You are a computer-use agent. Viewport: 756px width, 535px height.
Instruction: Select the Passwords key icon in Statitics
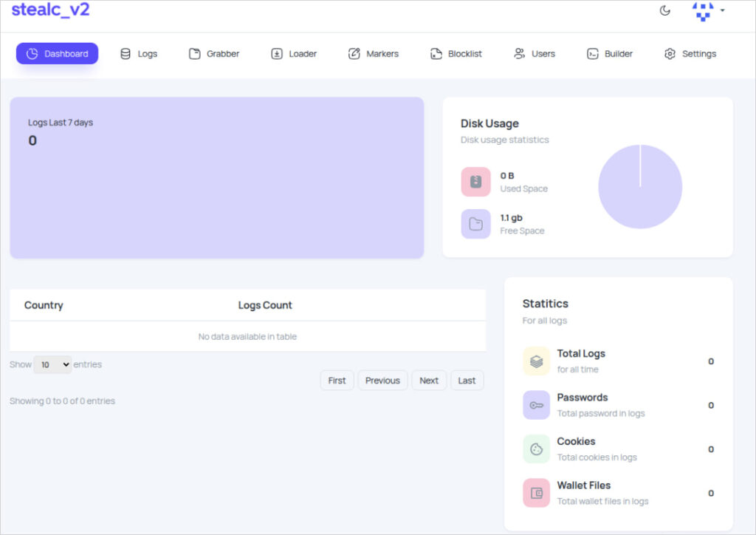coord(536,405)
